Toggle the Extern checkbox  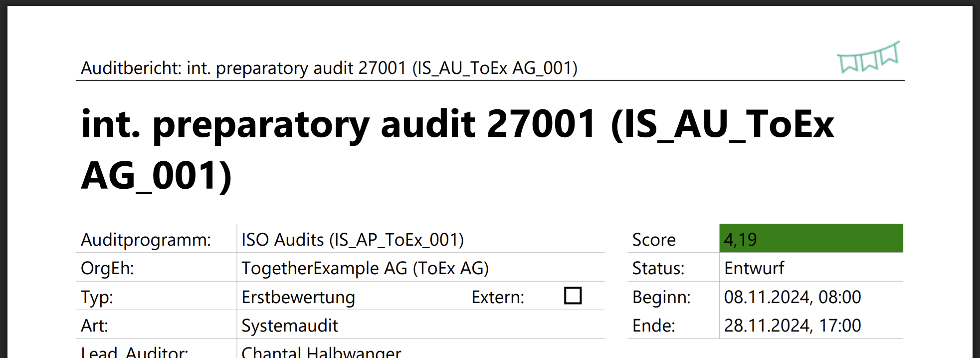tap(573, 296)
